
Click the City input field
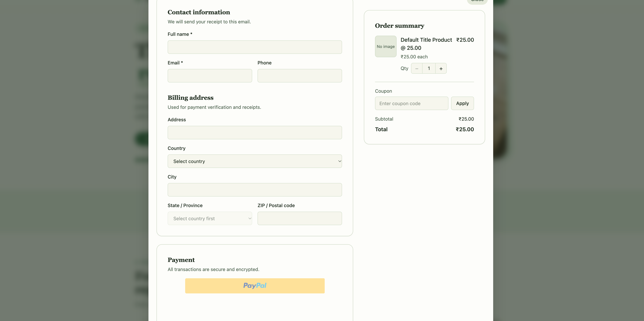tap(255, 190)
